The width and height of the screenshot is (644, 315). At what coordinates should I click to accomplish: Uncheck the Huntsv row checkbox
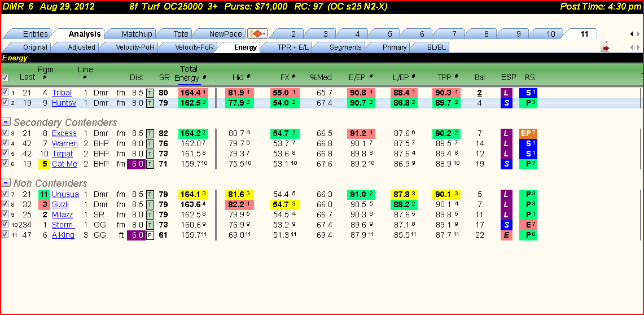coord(5,102)
